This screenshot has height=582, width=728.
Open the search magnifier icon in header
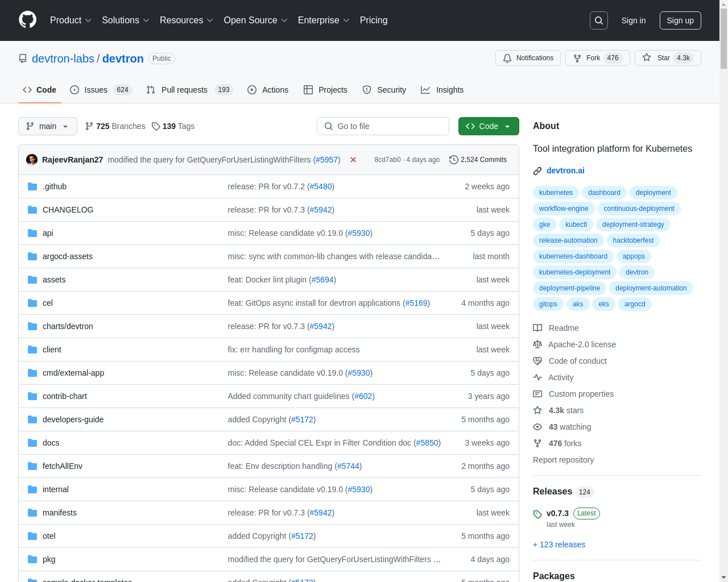coord(599,20)
